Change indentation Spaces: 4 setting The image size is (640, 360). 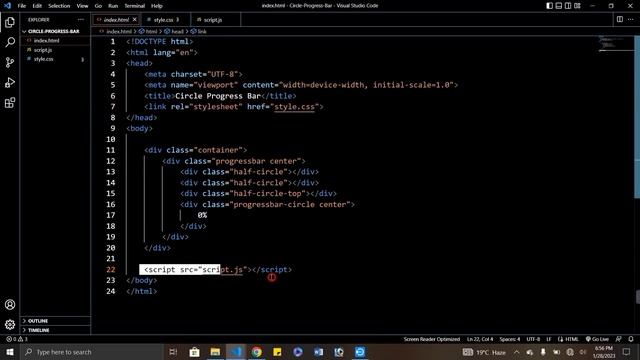pyautogui.click(x=510, y=339)
